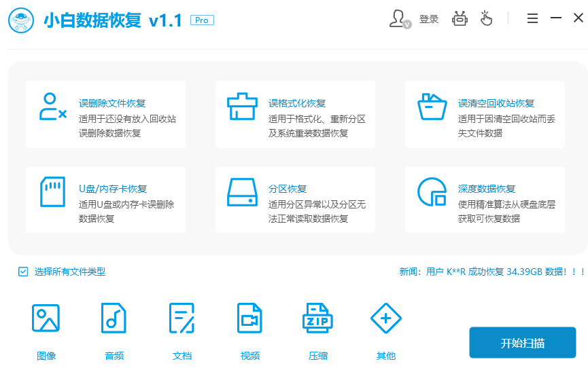
Task: Select the 其他 other file type icon
Action: coord(386,318)
